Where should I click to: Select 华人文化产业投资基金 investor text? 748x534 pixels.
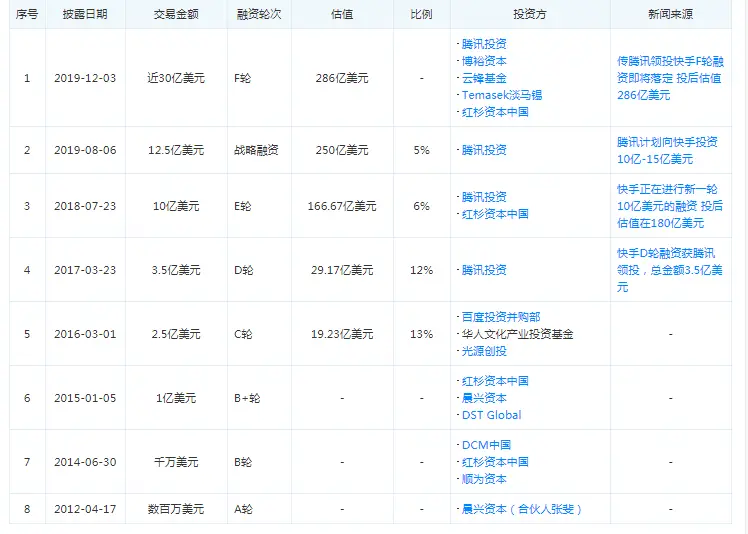(517, 334)
